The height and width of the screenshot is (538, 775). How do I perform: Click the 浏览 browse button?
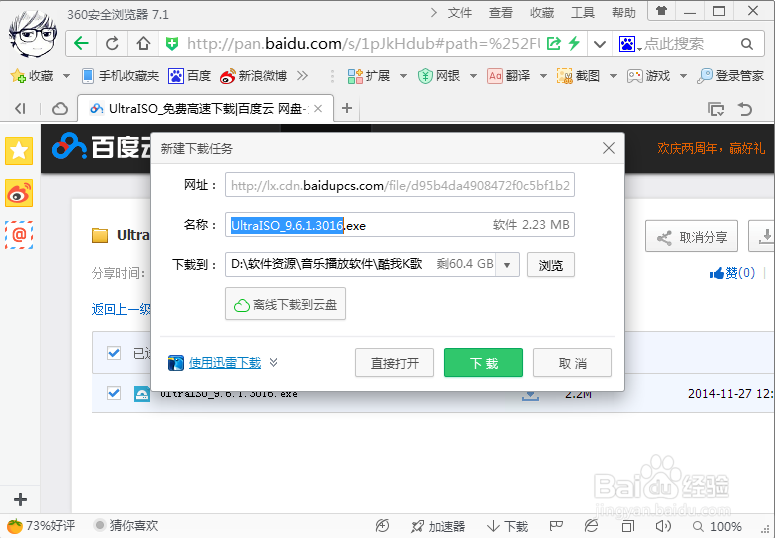point(551,265)
